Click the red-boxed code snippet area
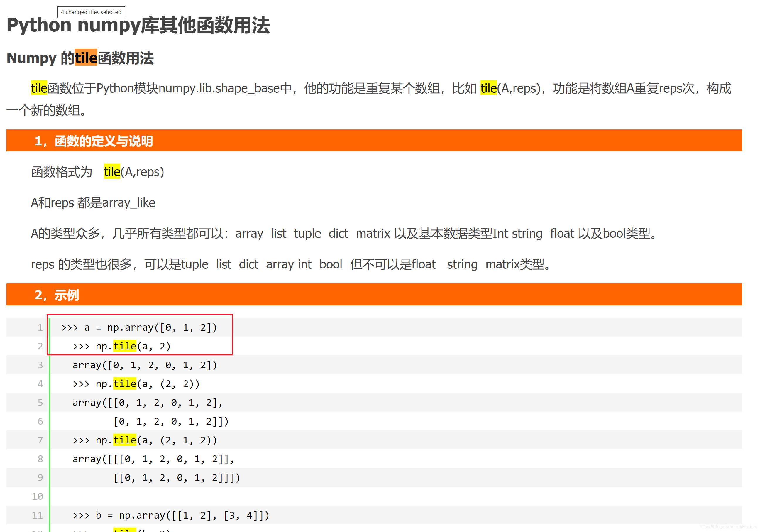Screen dimensions: 760x532 (x=140, y=334)
